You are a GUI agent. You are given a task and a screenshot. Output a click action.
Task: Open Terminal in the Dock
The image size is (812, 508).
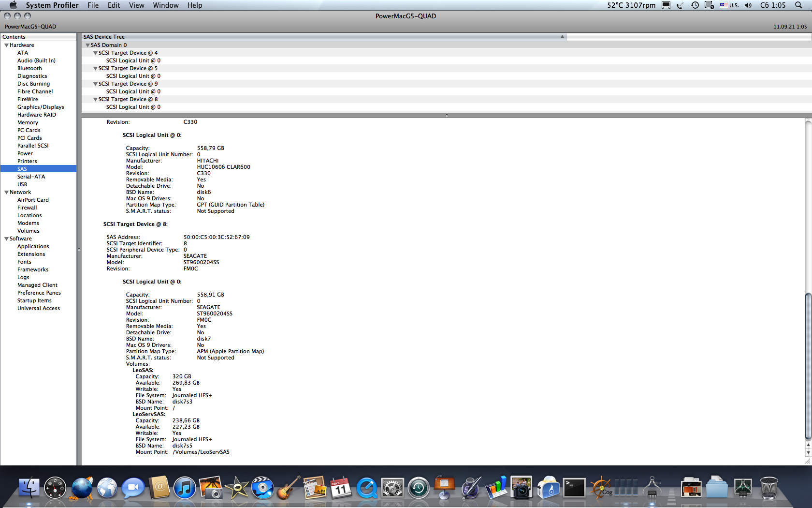click(574, 488)
